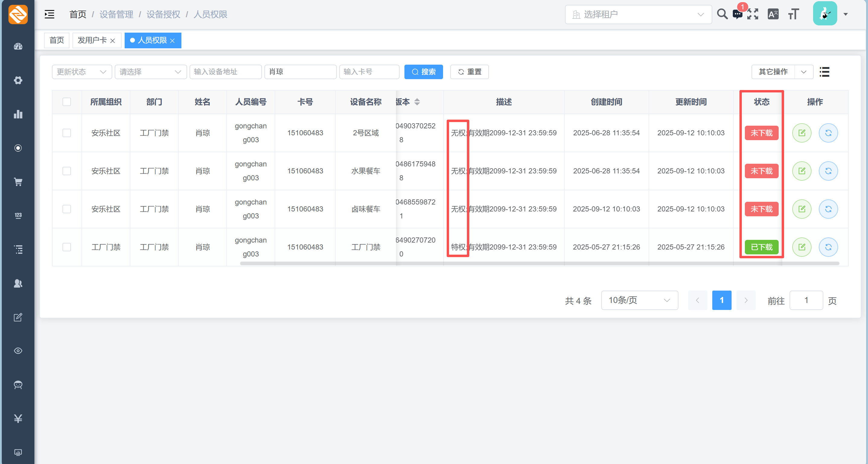868x464 pixels.
Task: Open the font size setting icon
Action: (793, 14)
